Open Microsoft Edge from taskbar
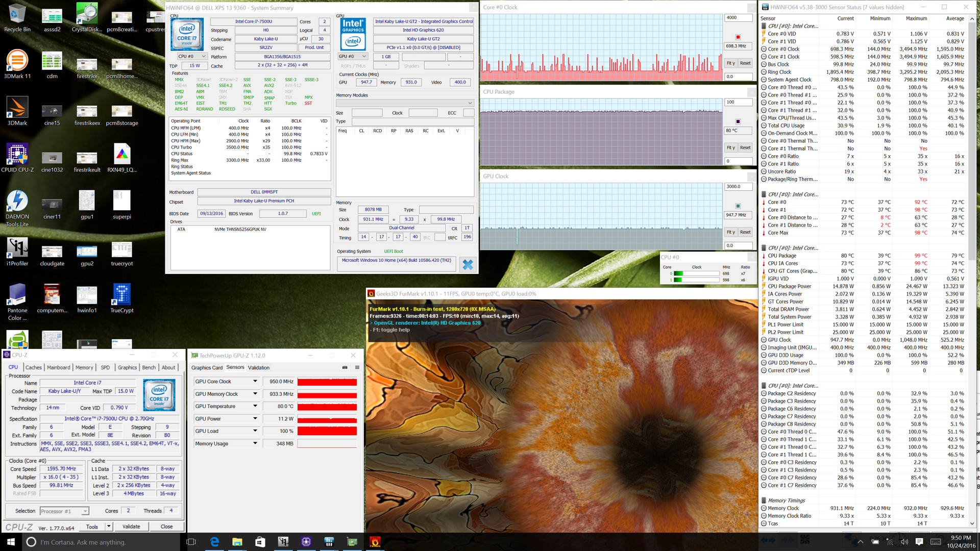This screenshot has width=980, height=551. pyautogui.click(x=214, y=542)
